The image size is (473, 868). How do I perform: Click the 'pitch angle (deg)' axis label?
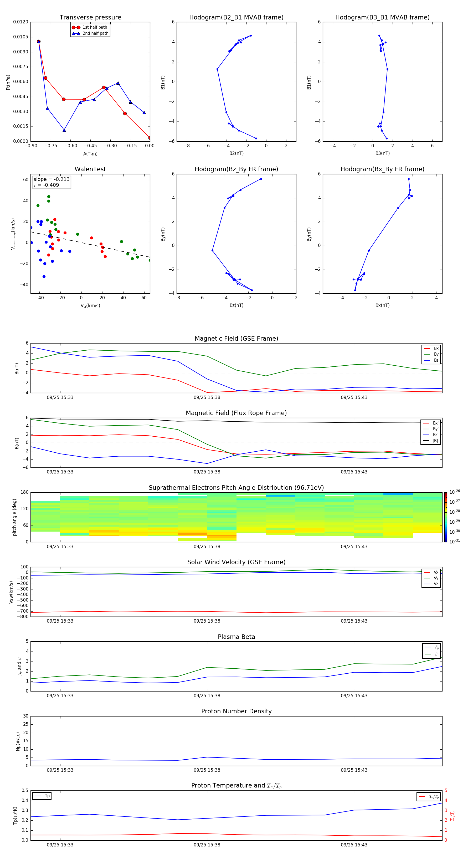(14, 517)
